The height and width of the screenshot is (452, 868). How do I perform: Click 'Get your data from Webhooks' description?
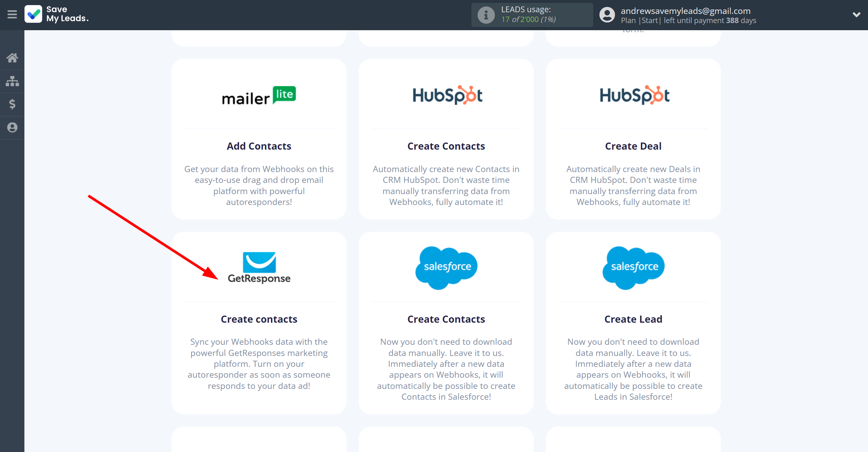point(259,186)
